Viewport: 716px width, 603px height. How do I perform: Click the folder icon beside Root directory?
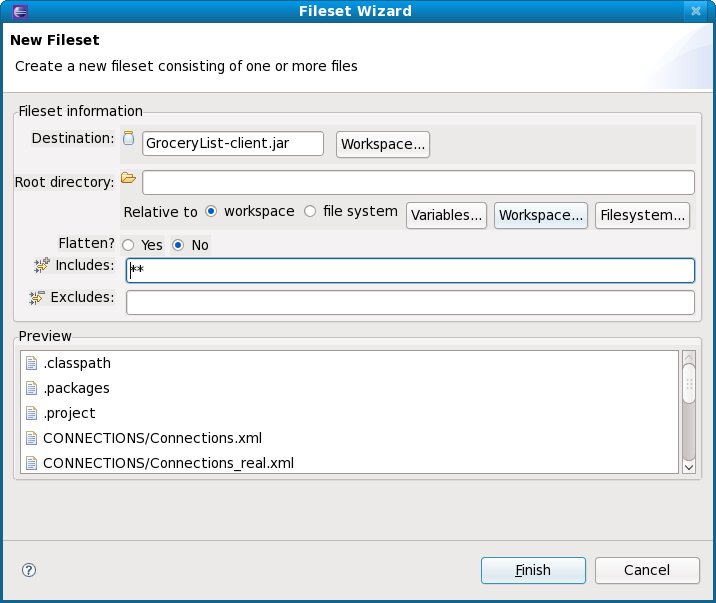pyautogui.click(x=128, y=178)
